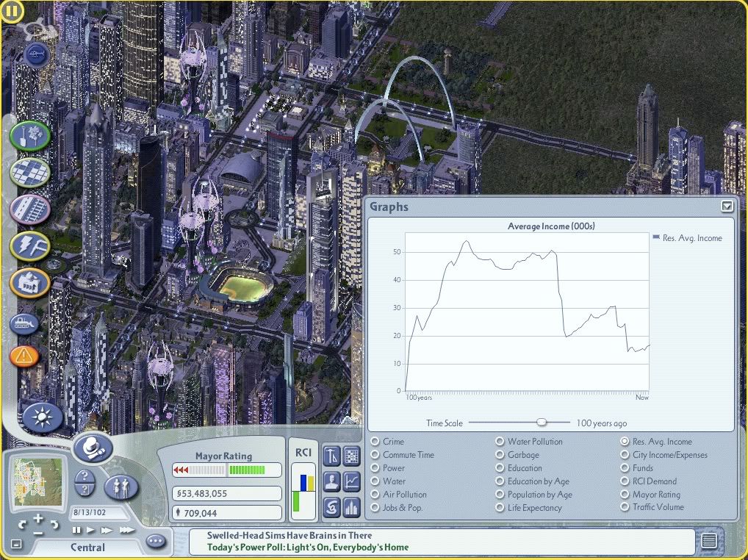
Task: Pause the simulation speed
Action: [x=76, y=530]
